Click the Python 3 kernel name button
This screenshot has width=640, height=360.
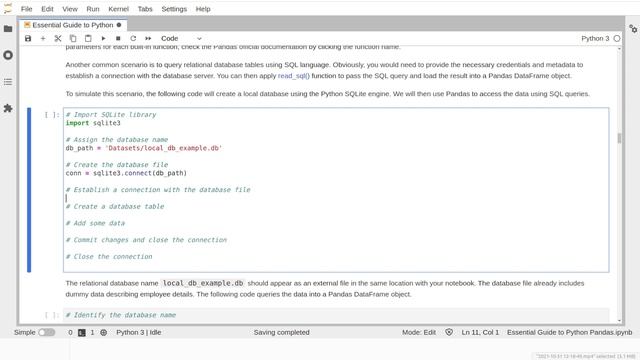(595, 38)
